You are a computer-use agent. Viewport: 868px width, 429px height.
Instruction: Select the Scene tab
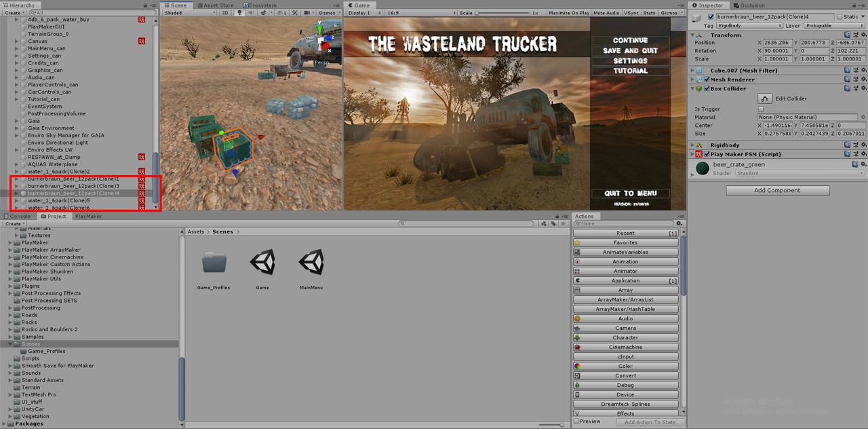[175, 5]
